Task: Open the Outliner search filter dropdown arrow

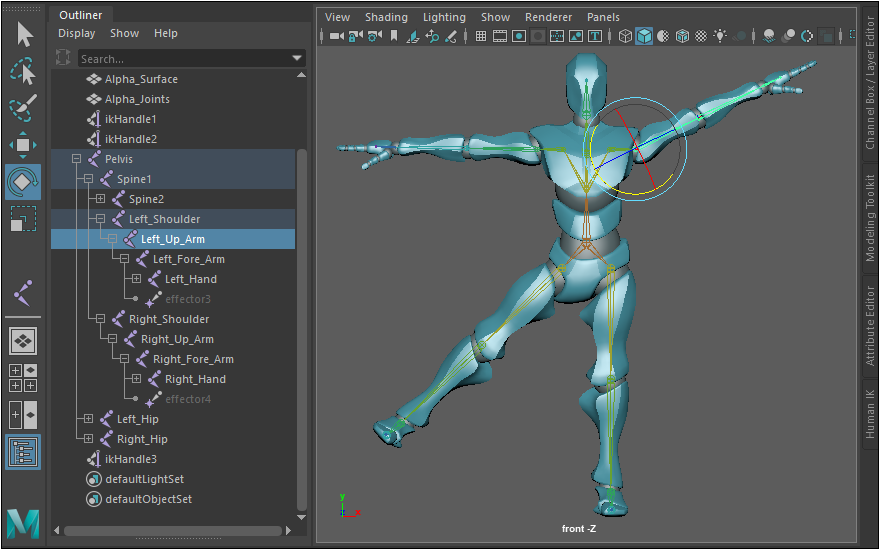Action: [297, 59]
